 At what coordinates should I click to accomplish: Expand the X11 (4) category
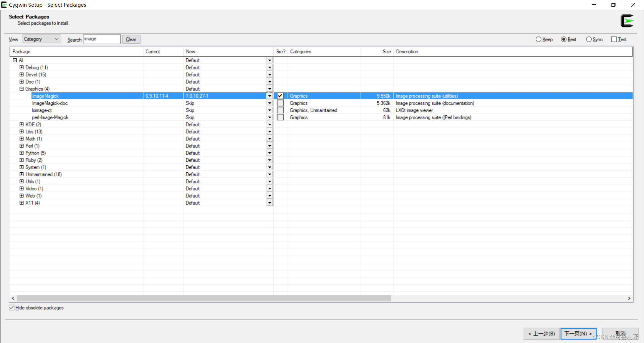[21, 203]
